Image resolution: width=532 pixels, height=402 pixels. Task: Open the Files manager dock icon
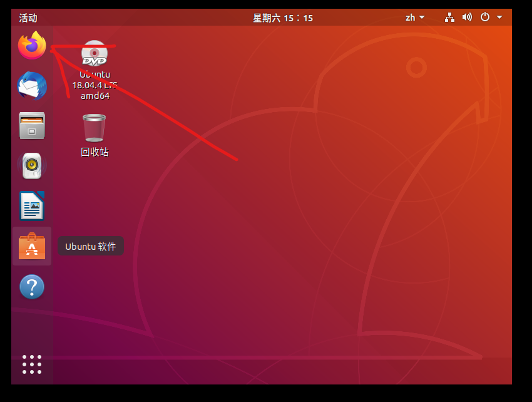(32, 125)
